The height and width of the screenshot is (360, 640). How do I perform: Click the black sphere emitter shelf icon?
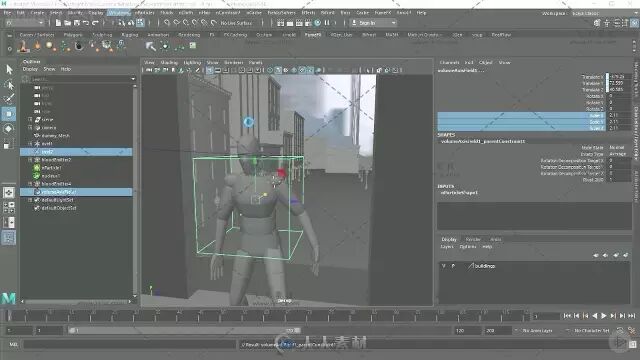coord(79,46)
